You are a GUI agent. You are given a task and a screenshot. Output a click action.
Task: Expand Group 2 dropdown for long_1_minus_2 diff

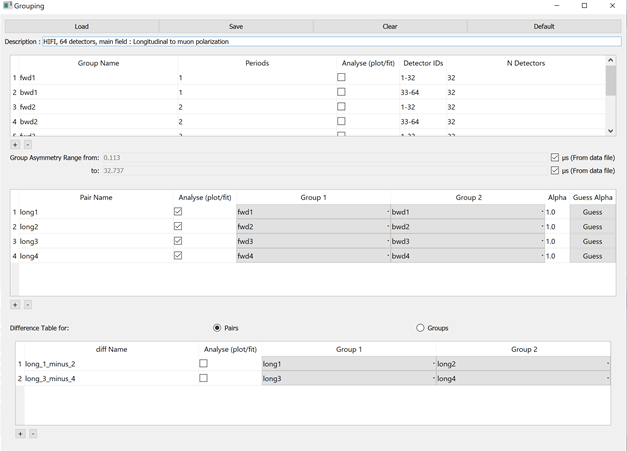click(x=522, y=364)
